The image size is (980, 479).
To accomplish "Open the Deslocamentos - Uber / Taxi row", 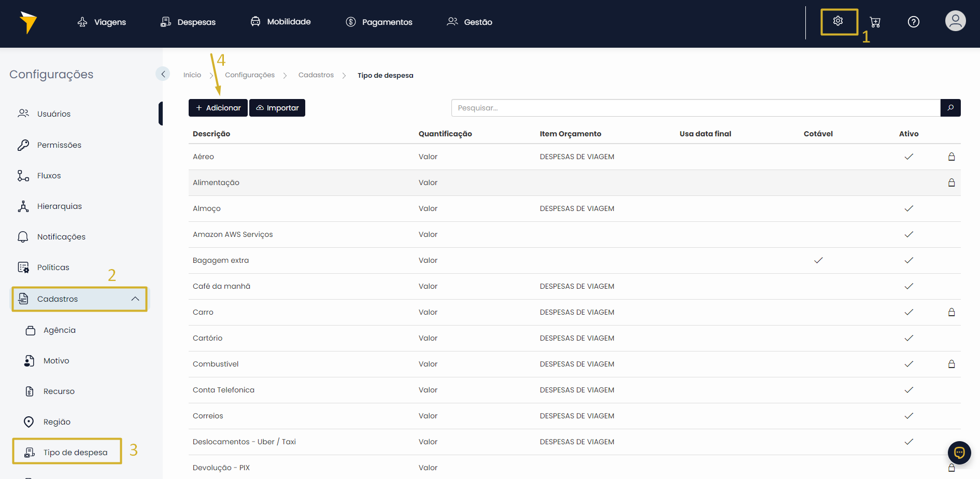I will click(x=575, y=442).
